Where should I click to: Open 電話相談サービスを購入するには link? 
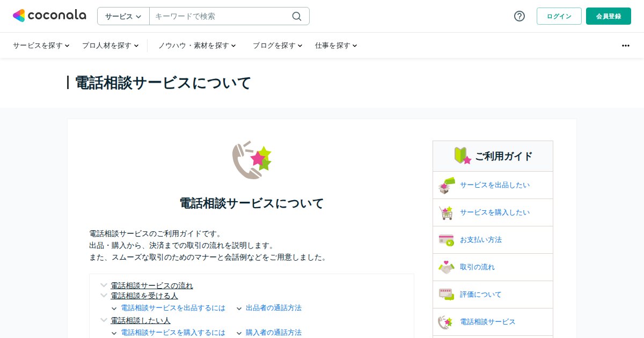173,333
